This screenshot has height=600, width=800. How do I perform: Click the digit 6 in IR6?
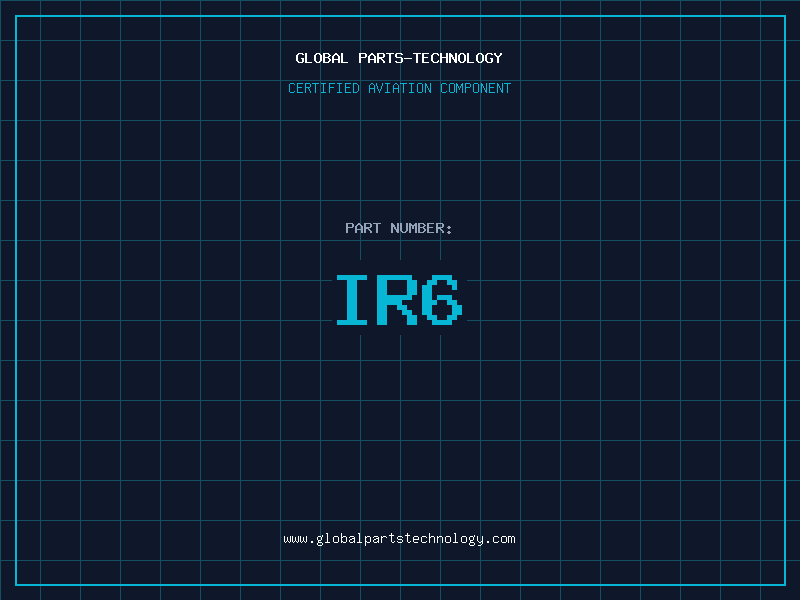[x=442, y=300]
